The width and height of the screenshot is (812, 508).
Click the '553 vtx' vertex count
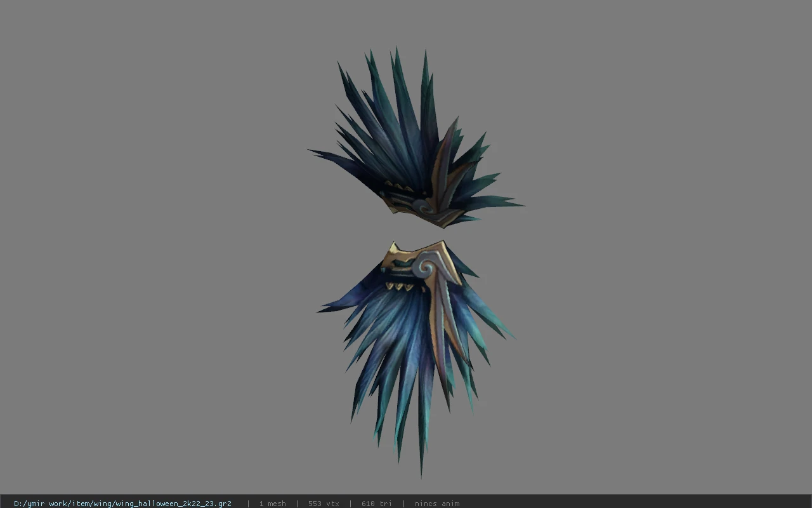click(x=324, y=504)
